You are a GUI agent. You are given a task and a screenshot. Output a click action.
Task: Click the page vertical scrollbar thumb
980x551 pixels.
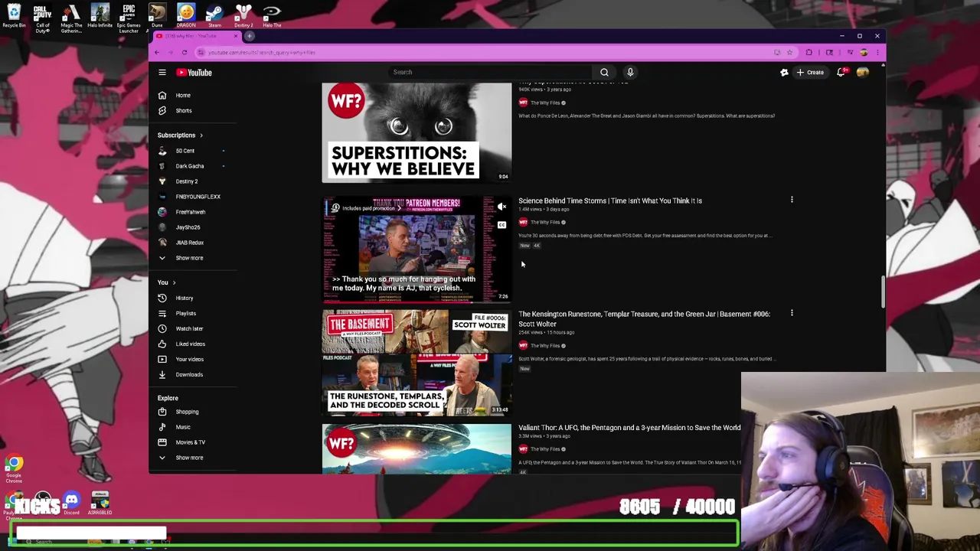click(x=884, y=292)
